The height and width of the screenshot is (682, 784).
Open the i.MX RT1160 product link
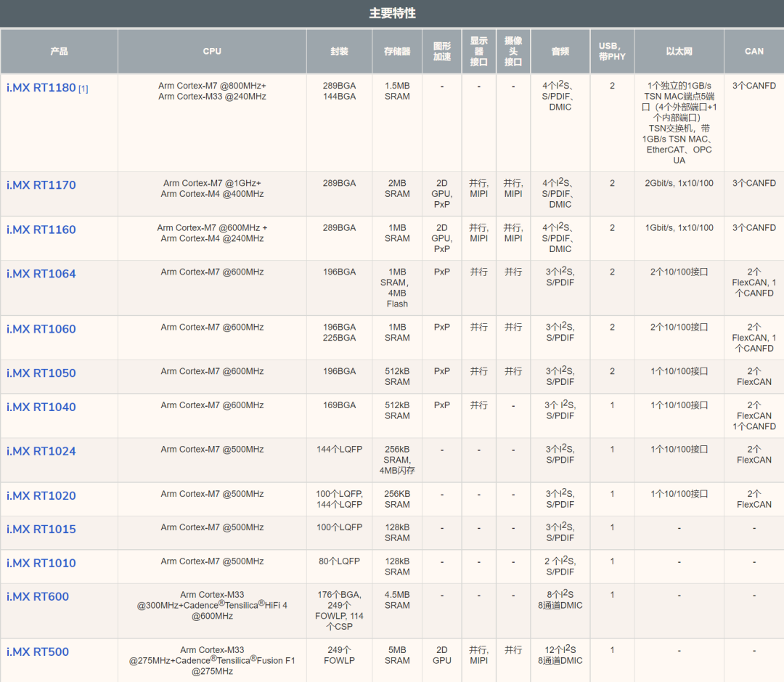pos(41,230)
